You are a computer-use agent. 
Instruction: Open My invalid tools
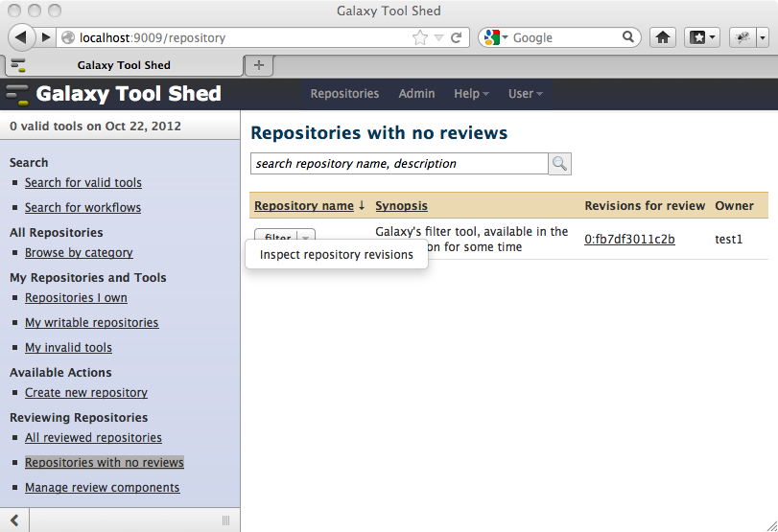[68, 347]
